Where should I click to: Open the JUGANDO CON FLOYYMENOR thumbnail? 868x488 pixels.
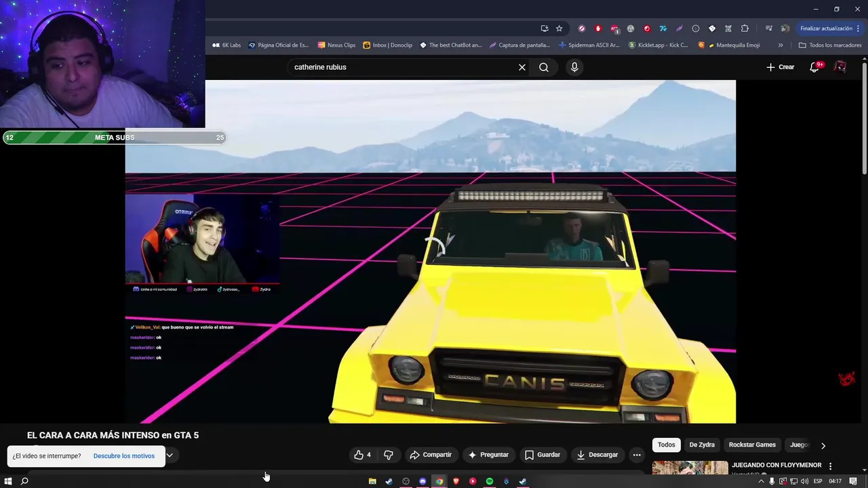(690, 468)
